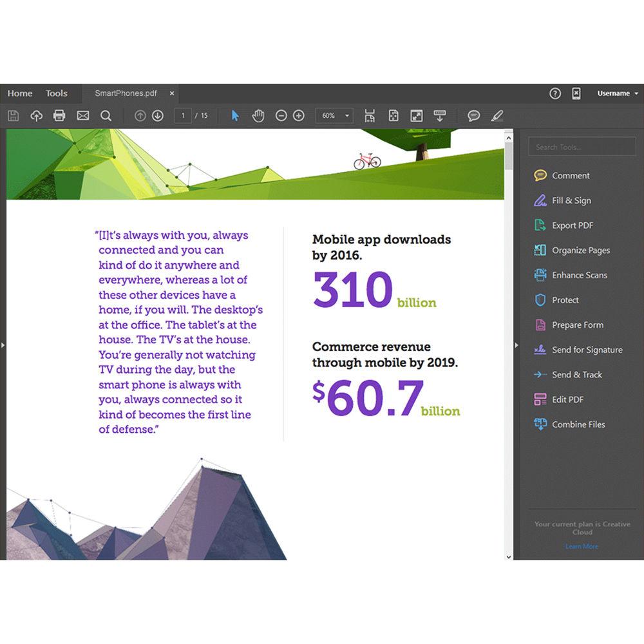Screen dimensions: 644x644
Task: Open Find with the magnifying glass icon
Action: tap(106, 116)
